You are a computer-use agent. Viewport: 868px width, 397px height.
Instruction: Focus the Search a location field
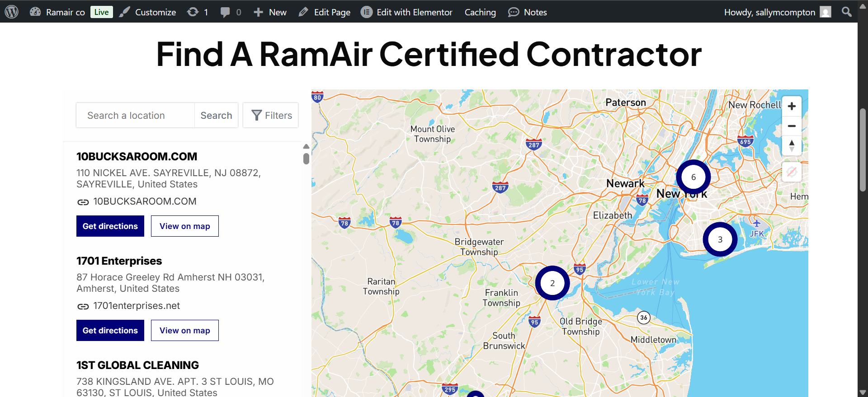(x=135, y=116)
